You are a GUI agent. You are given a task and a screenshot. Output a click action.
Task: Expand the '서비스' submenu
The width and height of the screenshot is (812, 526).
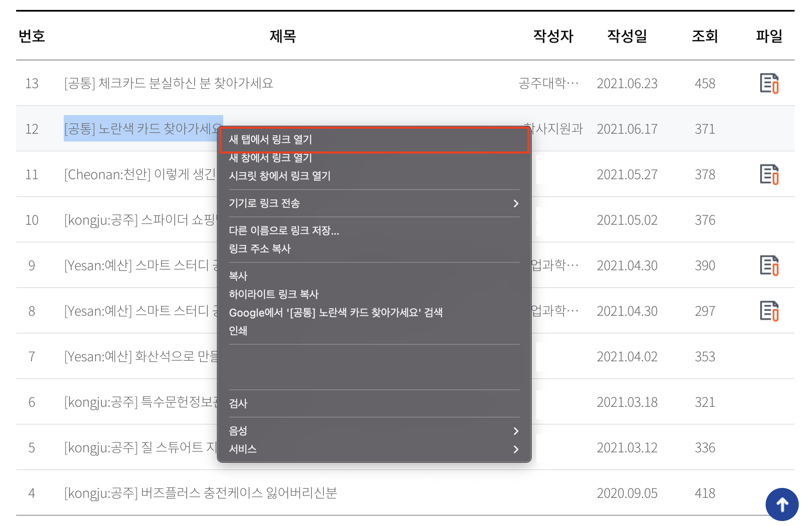[x=374, y=449]
